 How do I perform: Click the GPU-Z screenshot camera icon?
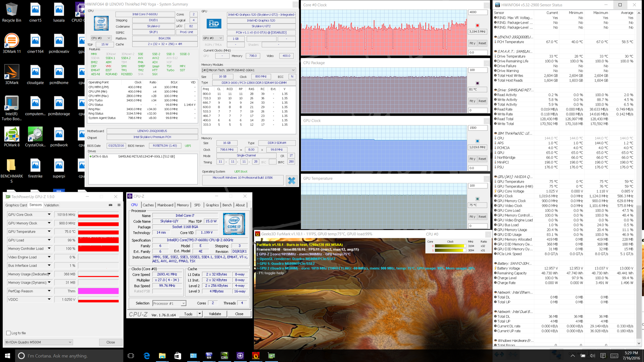click(x=111, y=205)
